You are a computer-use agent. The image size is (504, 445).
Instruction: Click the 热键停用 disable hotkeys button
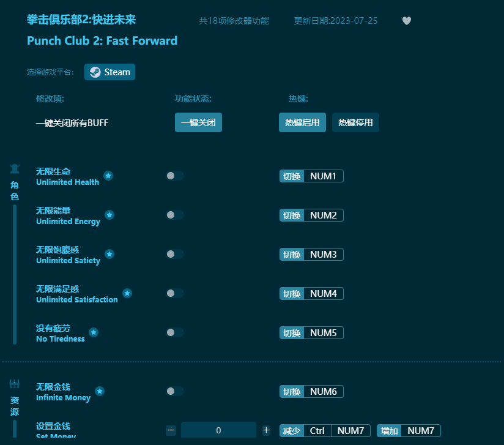click(355, 122)
